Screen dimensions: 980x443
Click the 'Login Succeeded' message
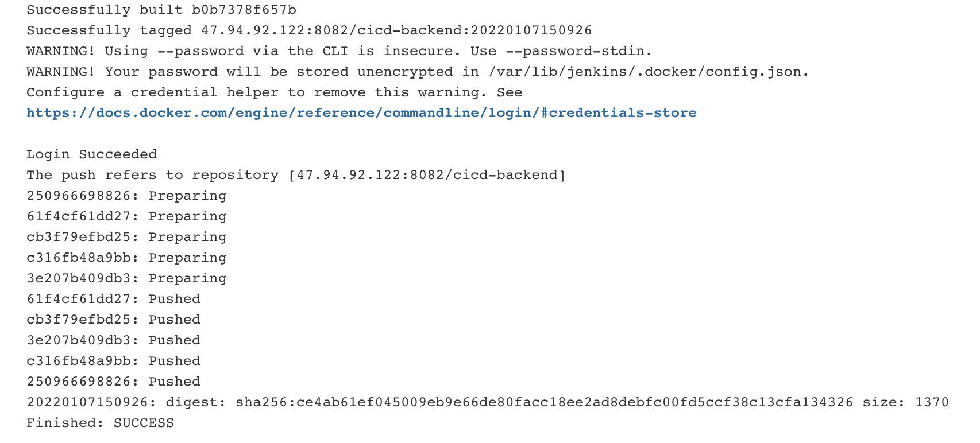[92, 154]
